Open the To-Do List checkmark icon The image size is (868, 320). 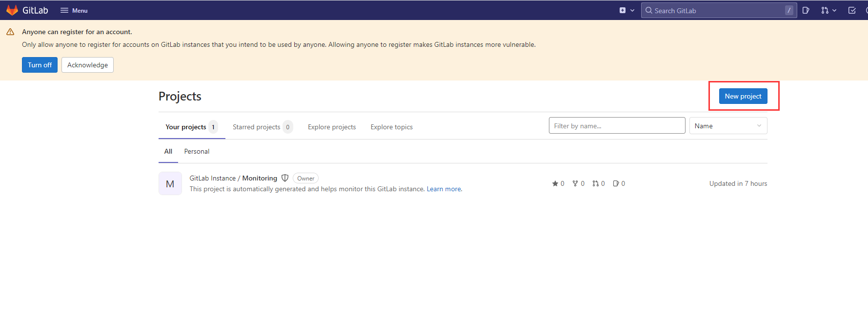(852, 10)
